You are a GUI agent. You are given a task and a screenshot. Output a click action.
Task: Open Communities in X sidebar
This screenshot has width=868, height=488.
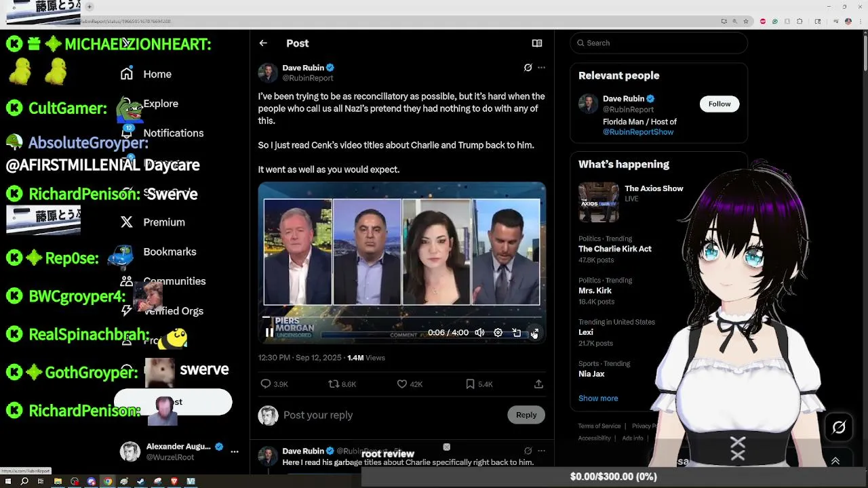163,281
